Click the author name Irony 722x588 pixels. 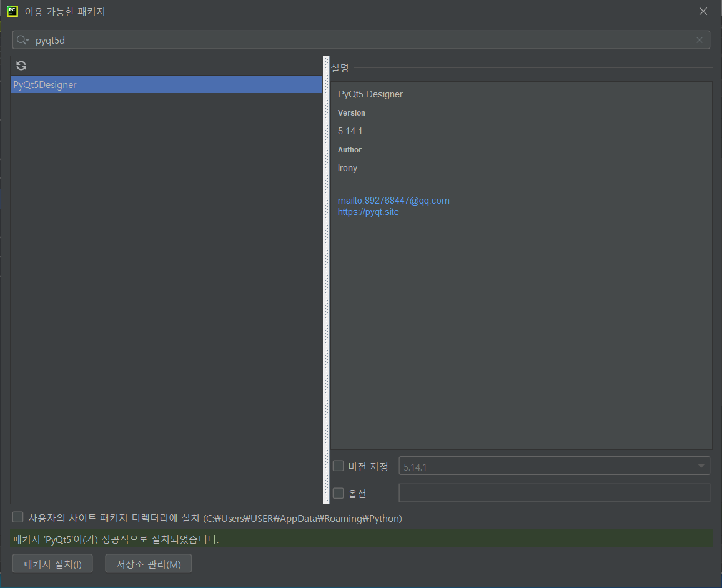click(x=348, y=168)
